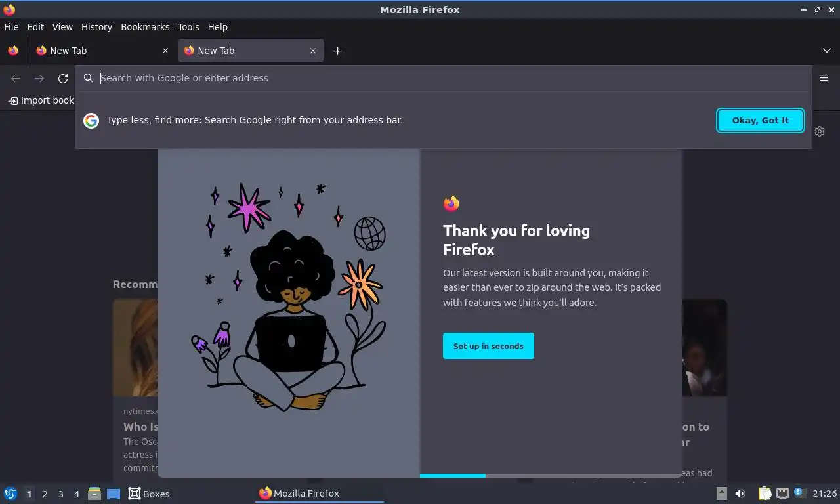Open the Help menu
Viewport: 840px width, 504px height.
pos(218,27)
